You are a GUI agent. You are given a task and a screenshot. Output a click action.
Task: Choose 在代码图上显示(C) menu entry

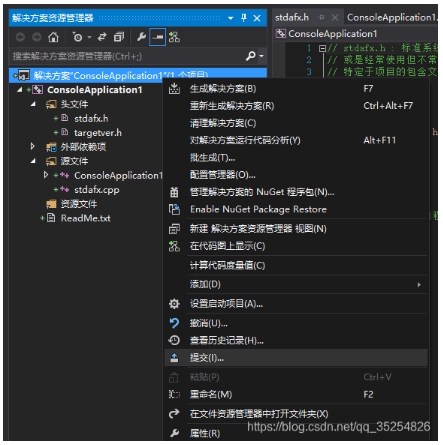pos(296,246)
